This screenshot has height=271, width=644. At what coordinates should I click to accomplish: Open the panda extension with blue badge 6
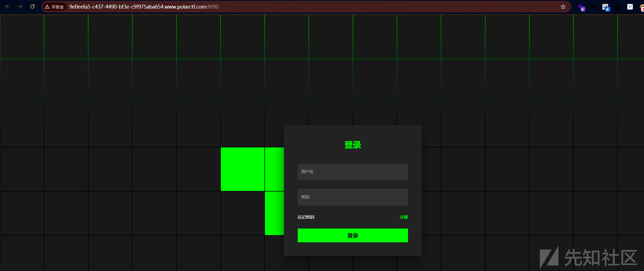[x=606, y=7]
